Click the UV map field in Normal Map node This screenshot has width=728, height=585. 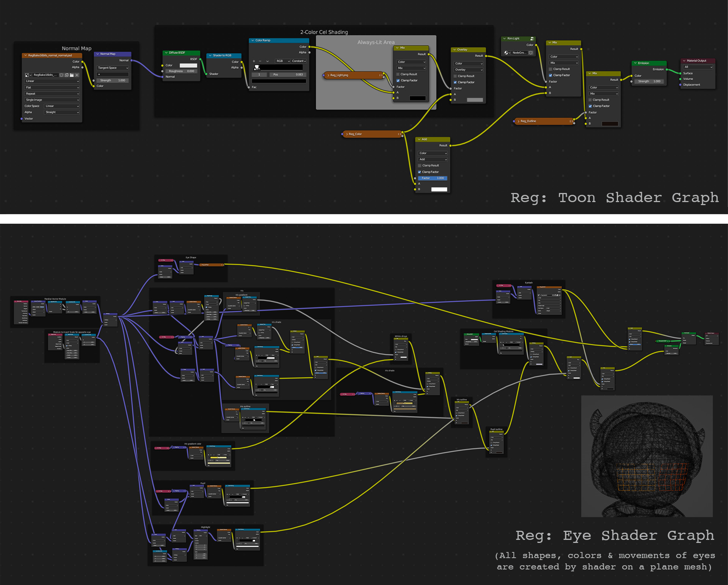tap(113, 74)
